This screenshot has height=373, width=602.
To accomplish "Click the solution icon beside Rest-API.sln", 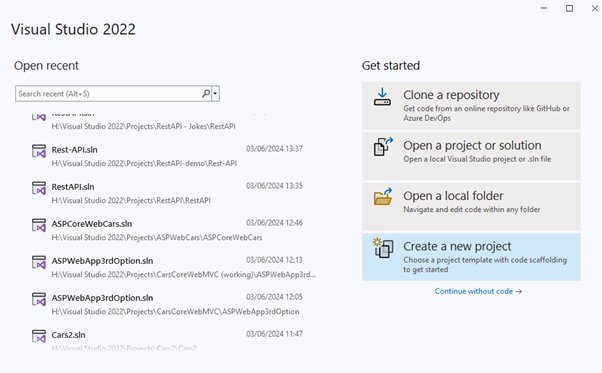I will pyautogui.click(x=39, y=151).
